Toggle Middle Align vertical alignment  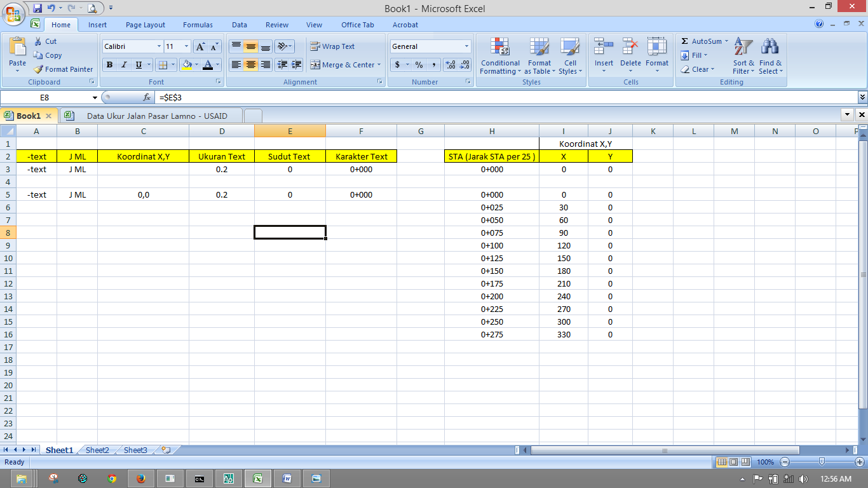[251, 46]
